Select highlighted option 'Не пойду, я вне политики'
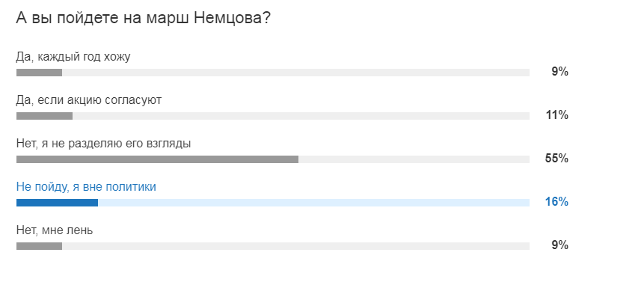Screen dimensions: 644x294 coord(86,187)
